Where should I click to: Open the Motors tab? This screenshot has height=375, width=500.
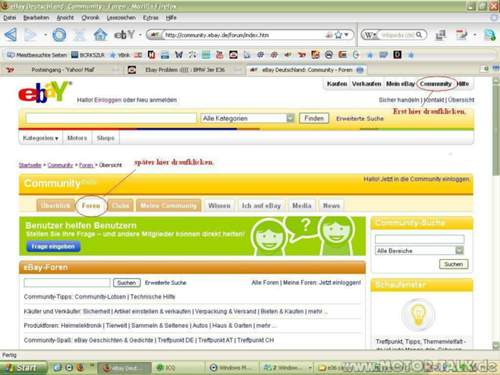[x=77, y=138]
